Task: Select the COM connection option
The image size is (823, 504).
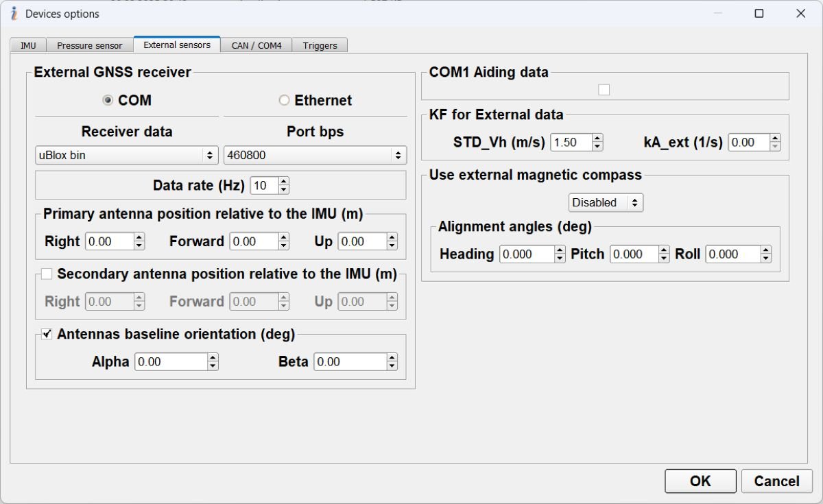Action: pyautogui.click(x=107, y=100)
